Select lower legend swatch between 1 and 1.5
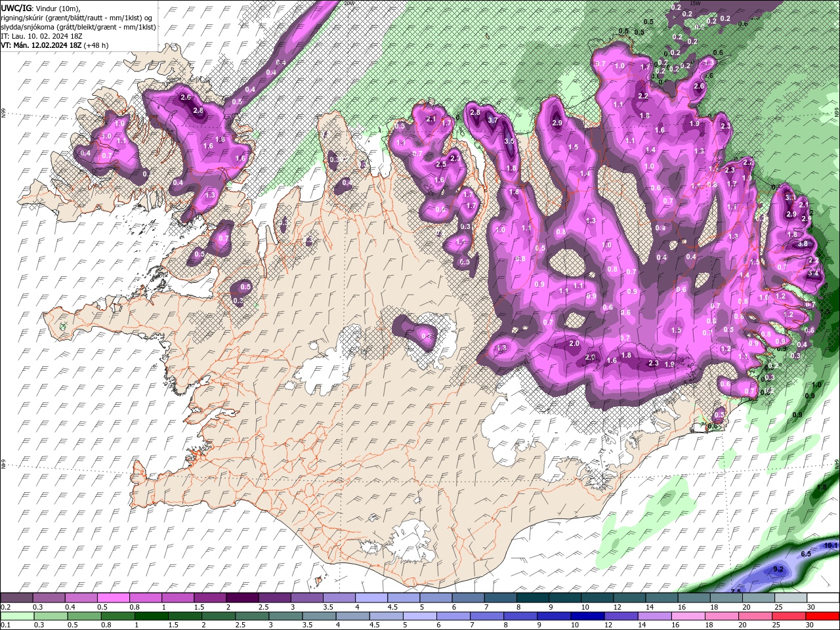The image size is (840, 630). click(151, 616)
